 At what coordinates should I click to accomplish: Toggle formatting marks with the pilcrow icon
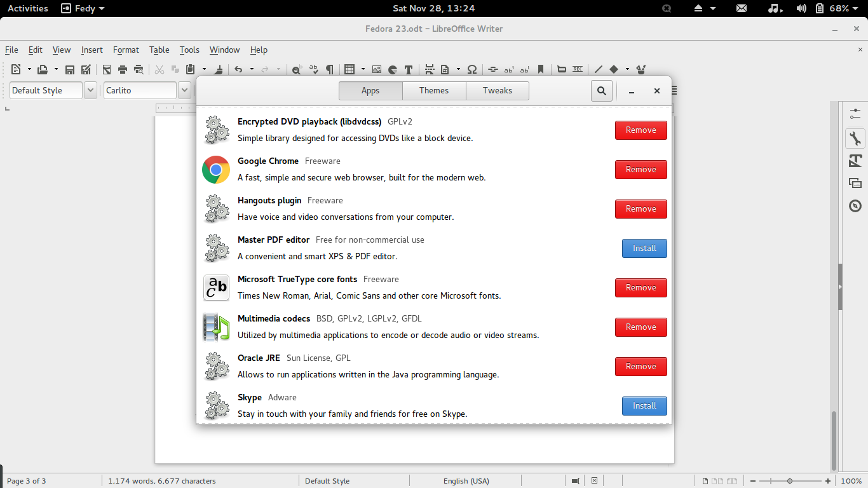point(329,69)
